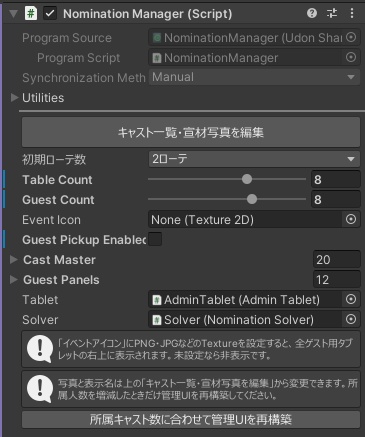This screenshot has width=365, height=437.
Task: Click the Program Script label
Action: [x=78, y=58]
